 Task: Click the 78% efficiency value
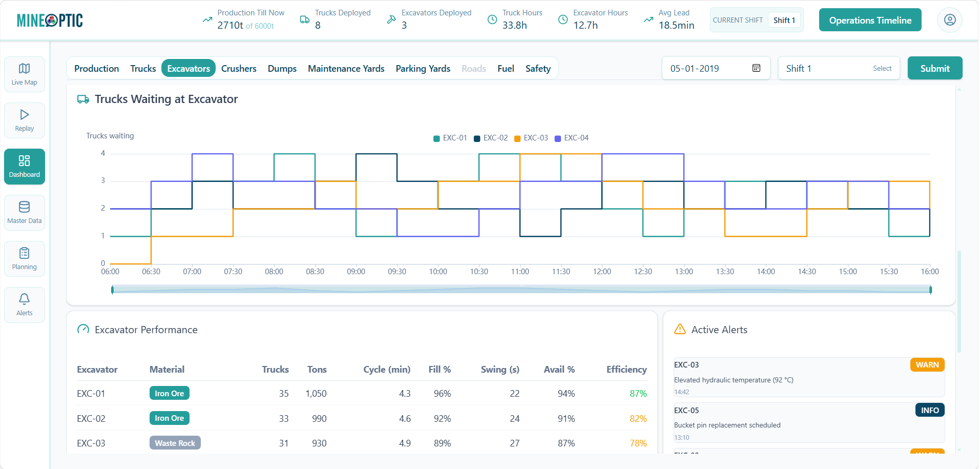638,443
